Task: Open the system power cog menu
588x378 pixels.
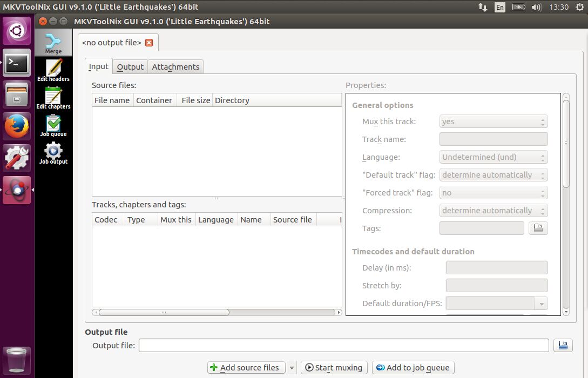Action: 580,7
